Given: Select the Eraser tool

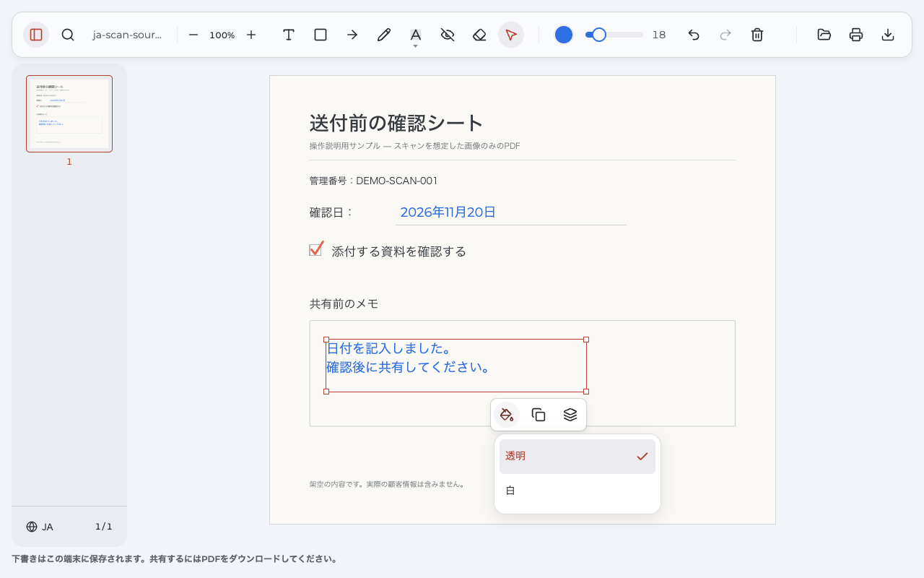Looking at the screenshot, I should [479, 35].
